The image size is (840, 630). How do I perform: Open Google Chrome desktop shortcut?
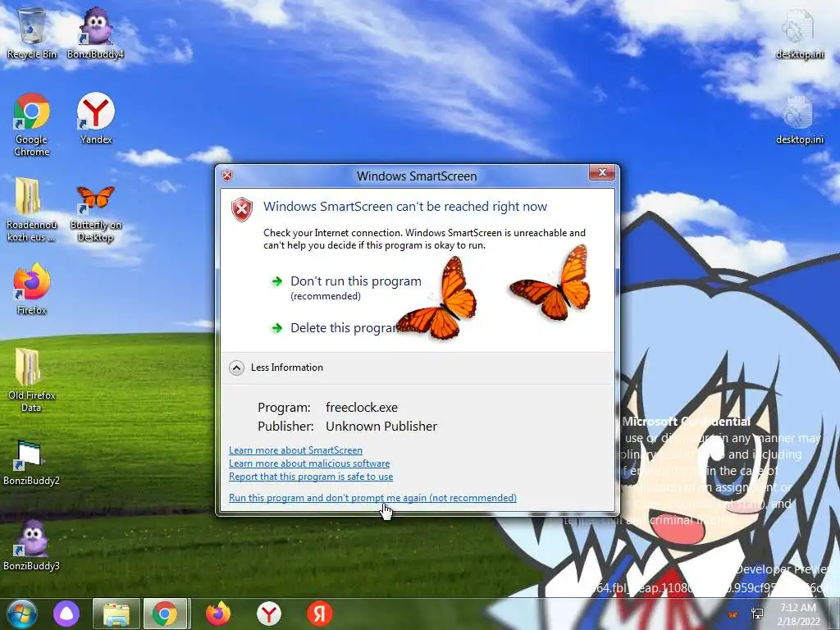pos(32,125)
